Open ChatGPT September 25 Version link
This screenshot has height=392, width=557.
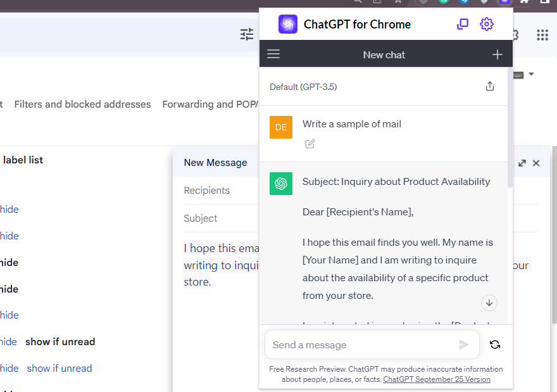pyautogui.click(x=437, y=379)
